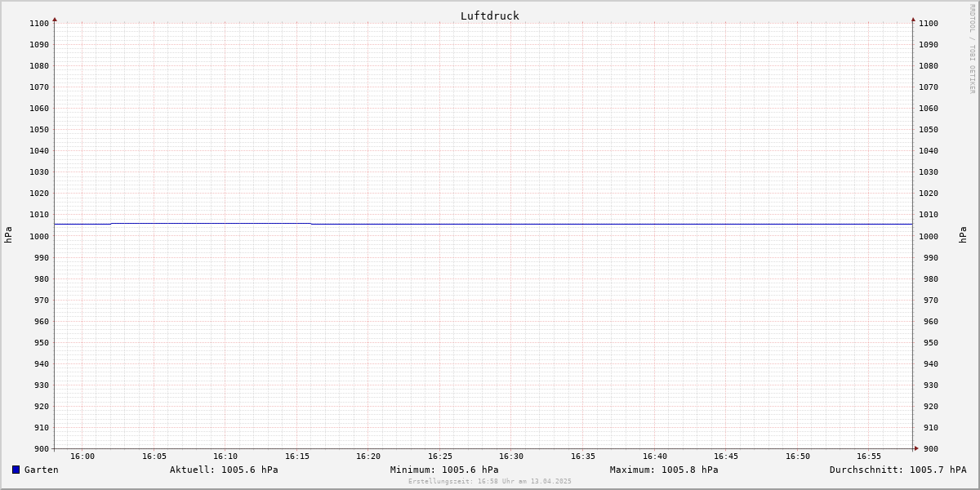980x490 pixels.
Task: Click the 1050 label on left axis
Action: (x=39, y=129)
